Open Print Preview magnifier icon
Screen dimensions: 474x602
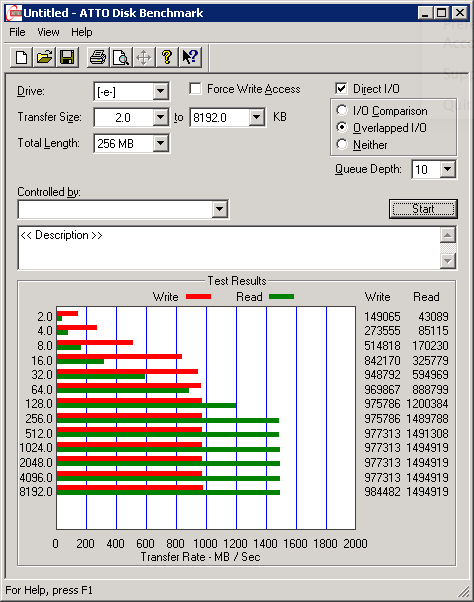coord(121,58)
